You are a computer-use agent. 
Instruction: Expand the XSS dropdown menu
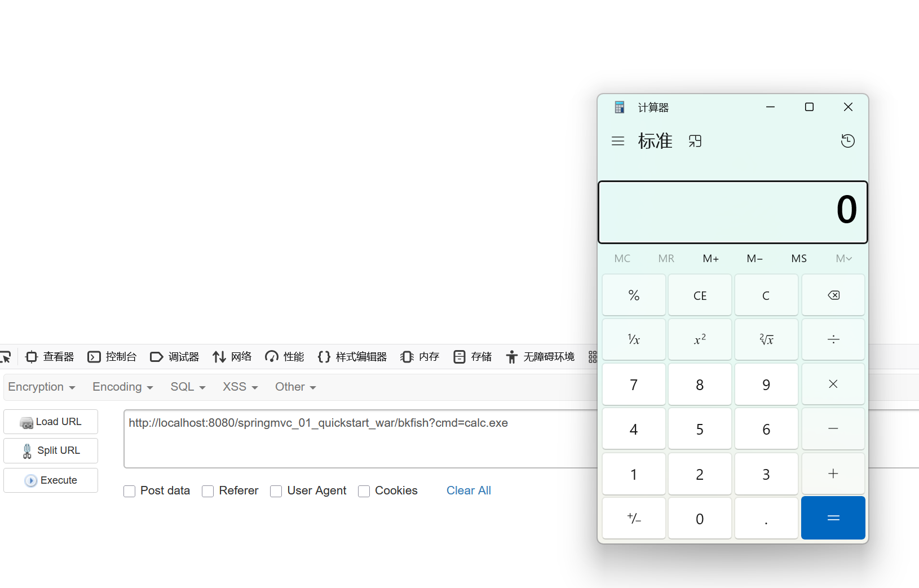(240, 387)
